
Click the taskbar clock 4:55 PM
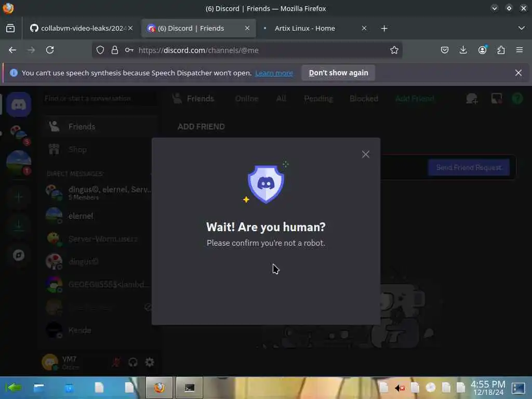pos(488,388)
